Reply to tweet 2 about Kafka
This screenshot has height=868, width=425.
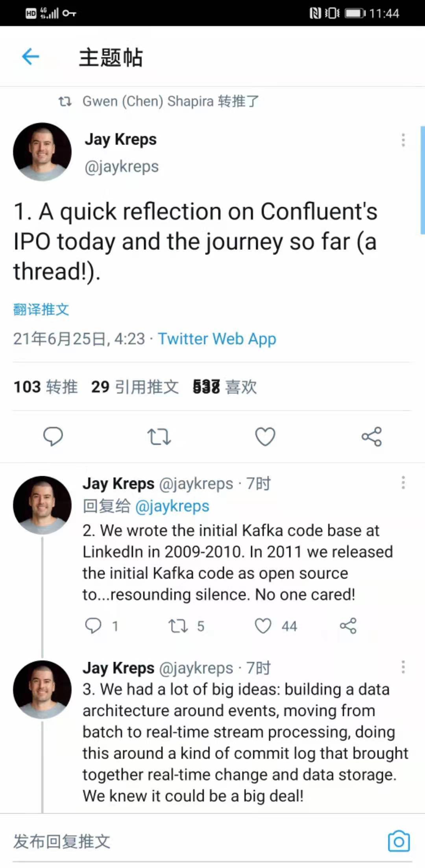93,625
